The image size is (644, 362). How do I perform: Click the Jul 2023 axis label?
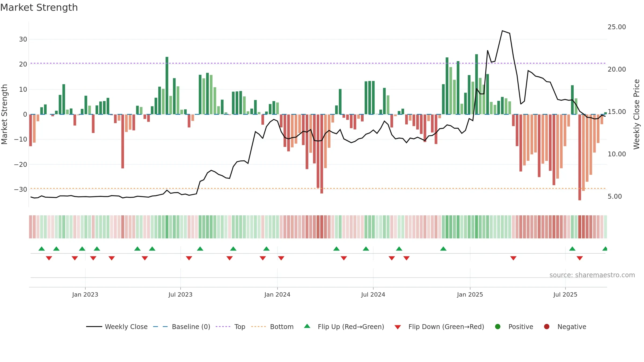180,294
